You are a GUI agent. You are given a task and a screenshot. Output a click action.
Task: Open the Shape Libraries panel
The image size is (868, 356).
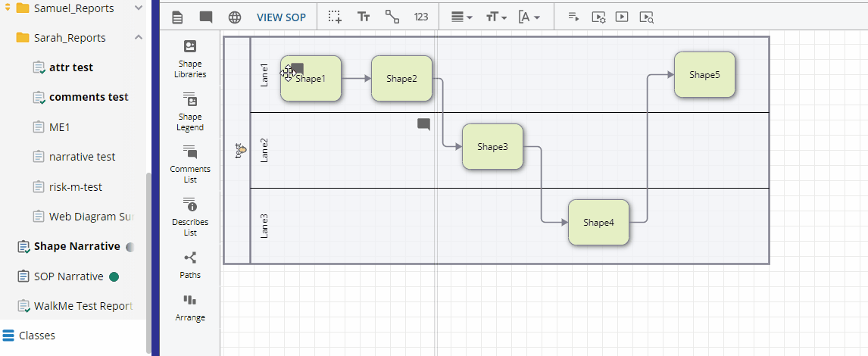(x=189, y=59)
